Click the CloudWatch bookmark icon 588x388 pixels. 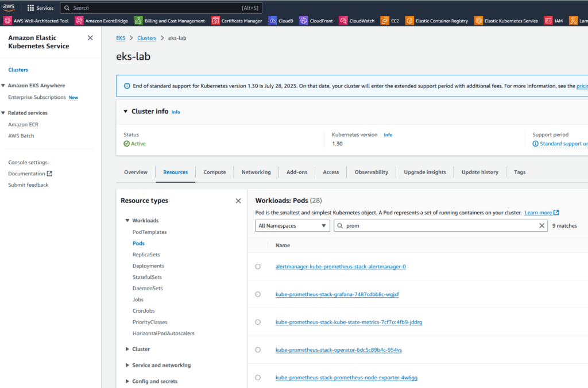click(x=343, y=21)
